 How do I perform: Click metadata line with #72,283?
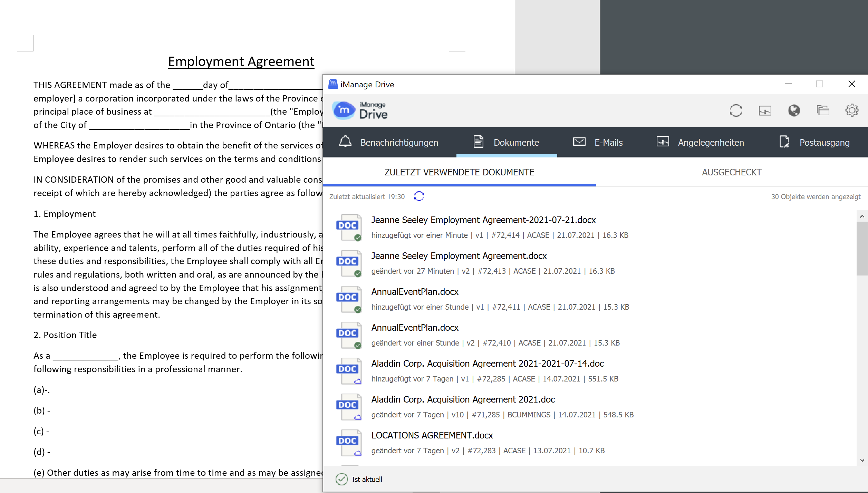(488, 451)
